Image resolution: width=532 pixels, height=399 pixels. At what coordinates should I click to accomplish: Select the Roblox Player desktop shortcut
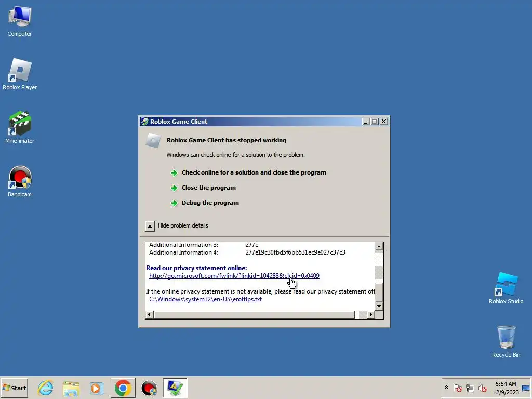20,74
